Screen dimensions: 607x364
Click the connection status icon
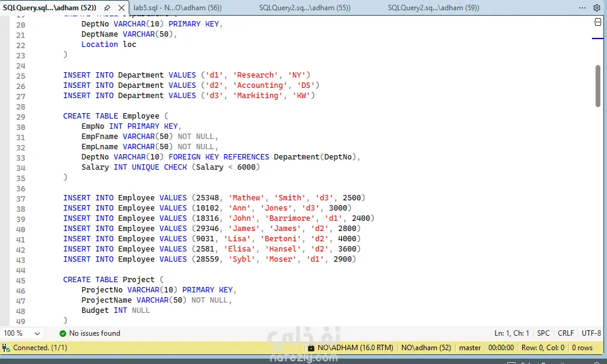pyautogui.click(x=5, y=348)
